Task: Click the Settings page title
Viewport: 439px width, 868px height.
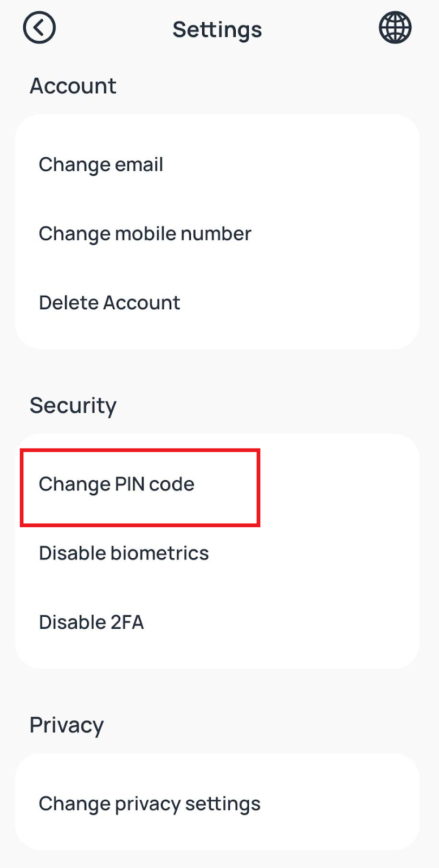Action: 217,30
